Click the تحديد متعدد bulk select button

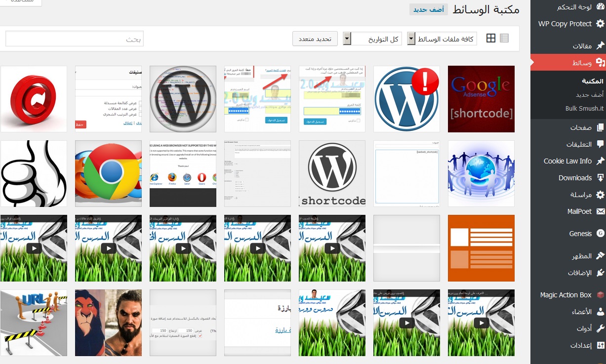point(315,39)
